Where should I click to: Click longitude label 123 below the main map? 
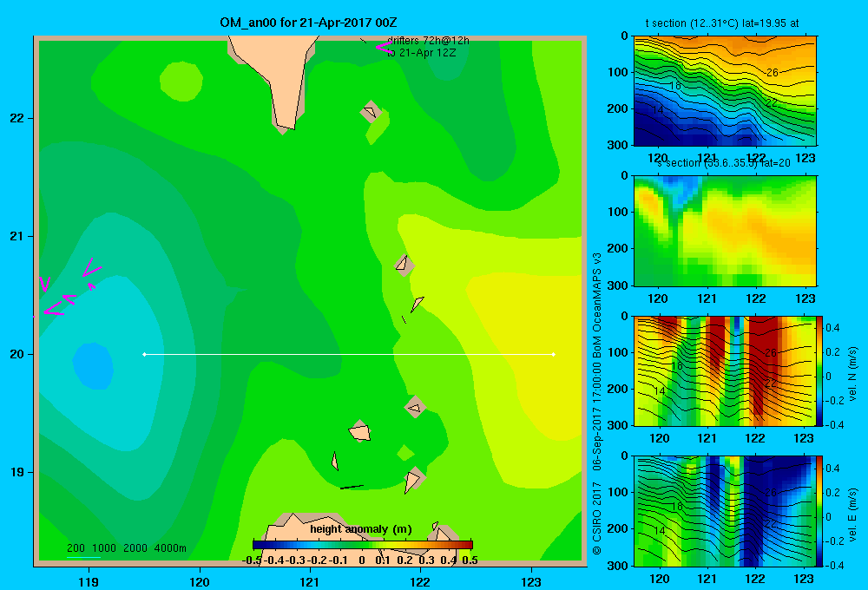[x=531, y=581]
